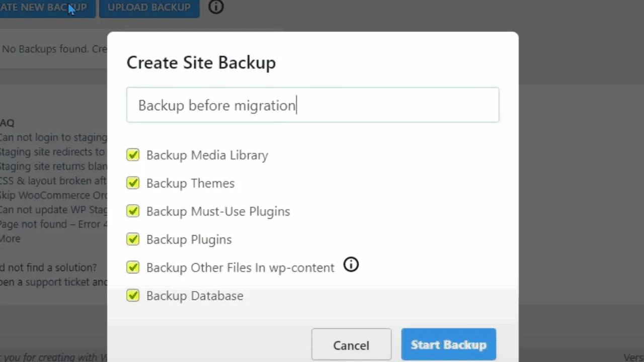Open the 'Can not login to staging' FAQ link

click(x=53, y=137)
